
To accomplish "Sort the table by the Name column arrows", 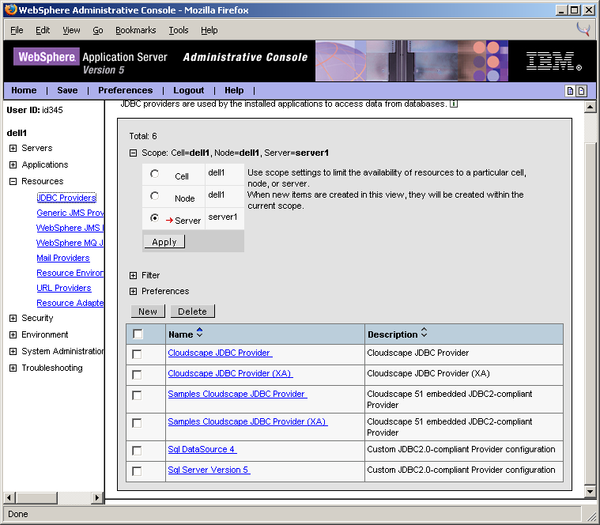I will [199, 333].
